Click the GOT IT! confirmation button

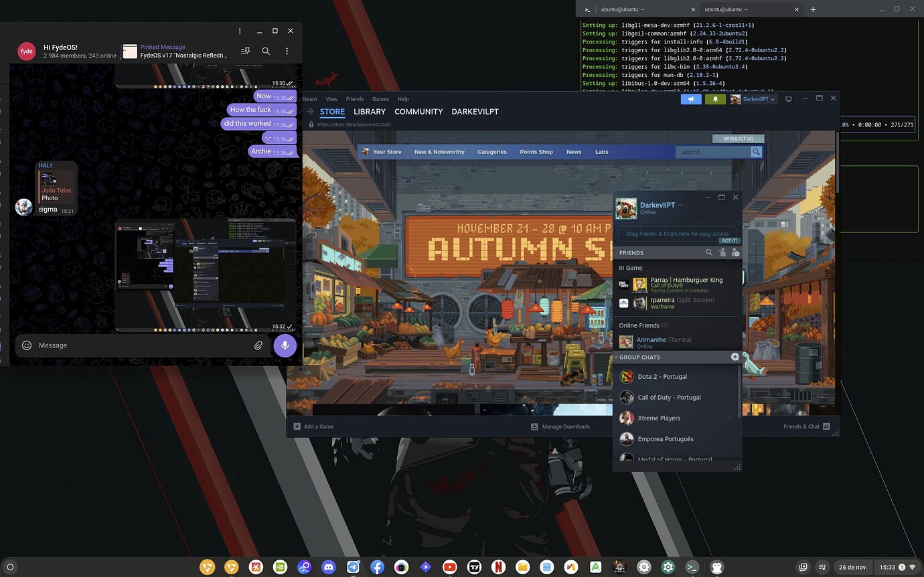(728, 240)
